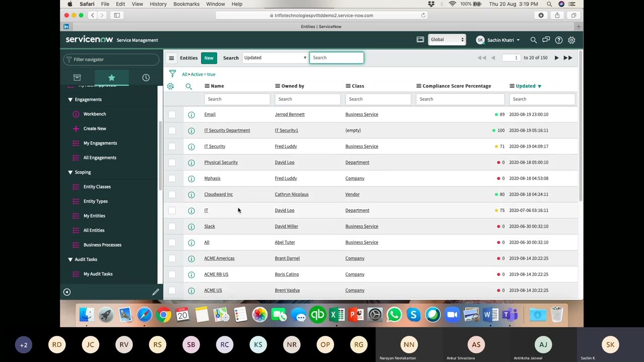
Task: Select the checkbox for the Email row
Action: 172,115
